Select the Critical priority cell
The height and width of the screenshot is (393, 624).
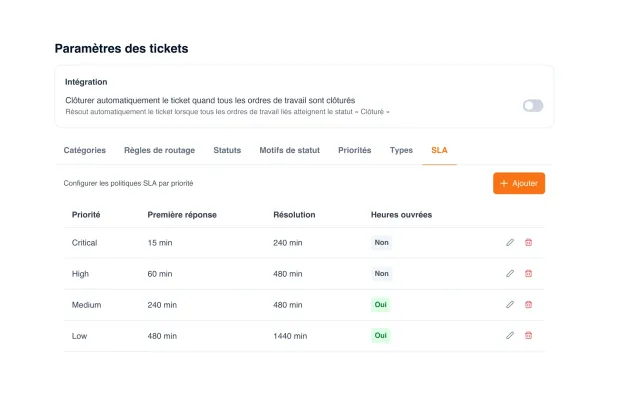click(84, 243)
